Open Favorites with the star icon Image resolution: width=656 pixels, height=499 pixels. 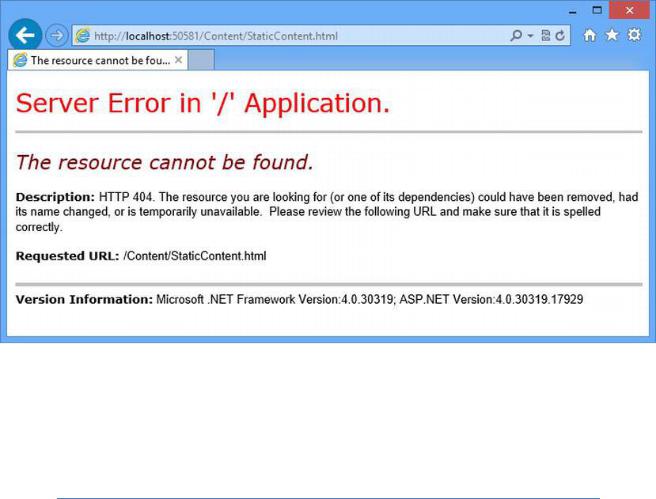coord(612,35)
